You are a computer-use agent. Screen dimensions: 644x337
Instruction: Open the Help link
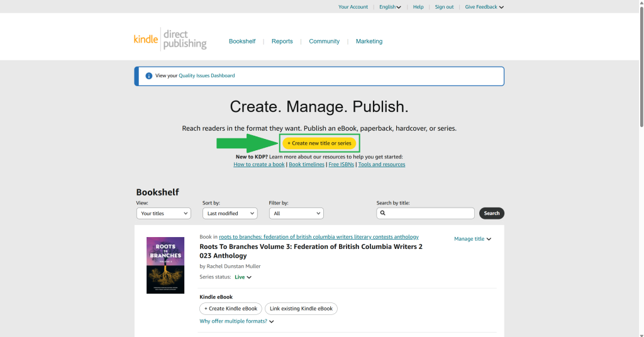(x=418, y=7)
